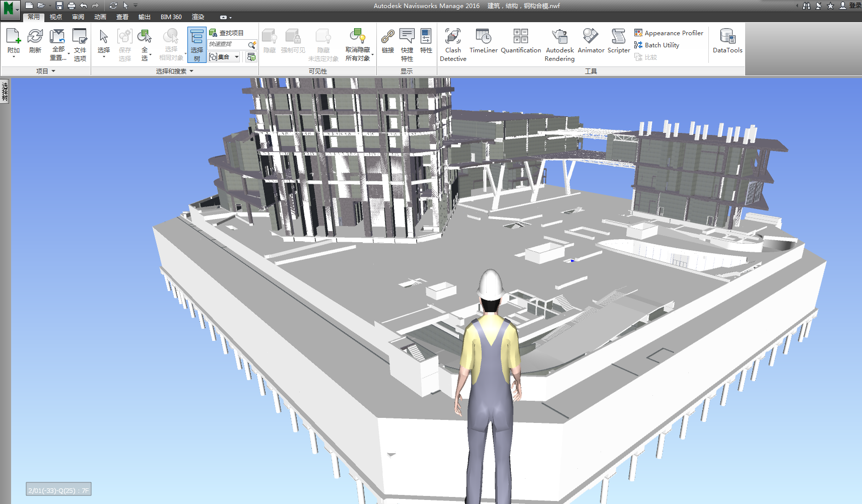This screenshot has height=504, width=862.
Task: Switch to the 常用 (Home) tab
Action: pos(34,17)
